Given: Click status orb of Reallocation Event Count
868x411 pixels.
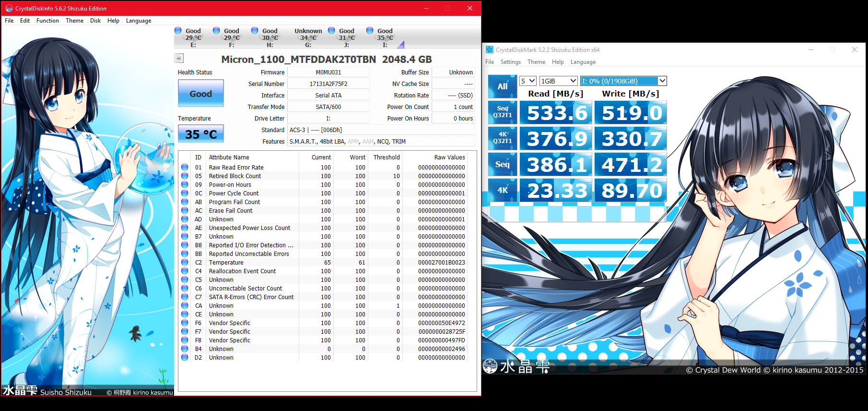Looking at the screenshot, I should click(185, 271).
